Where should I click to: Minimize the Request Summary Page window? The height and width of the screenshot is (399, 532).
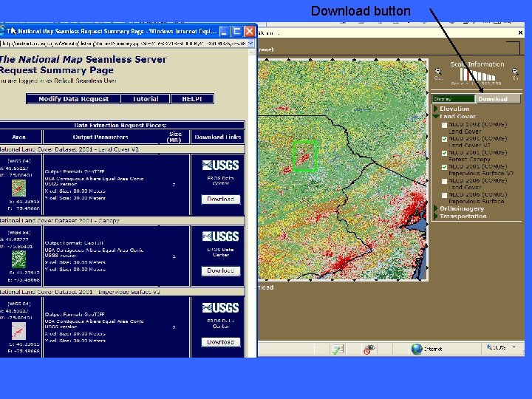tap(225, 32)
